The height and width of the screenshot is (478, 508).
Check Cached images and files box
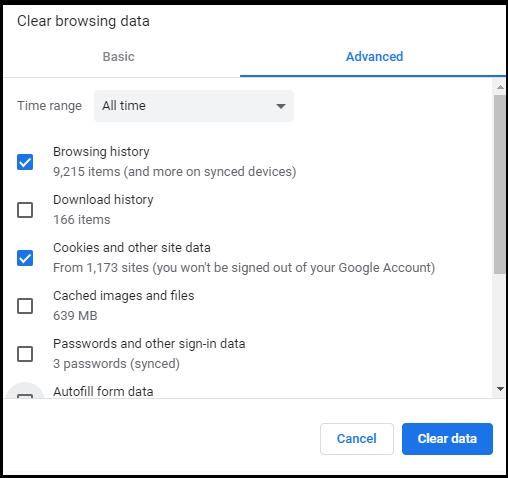click(25, 306)
